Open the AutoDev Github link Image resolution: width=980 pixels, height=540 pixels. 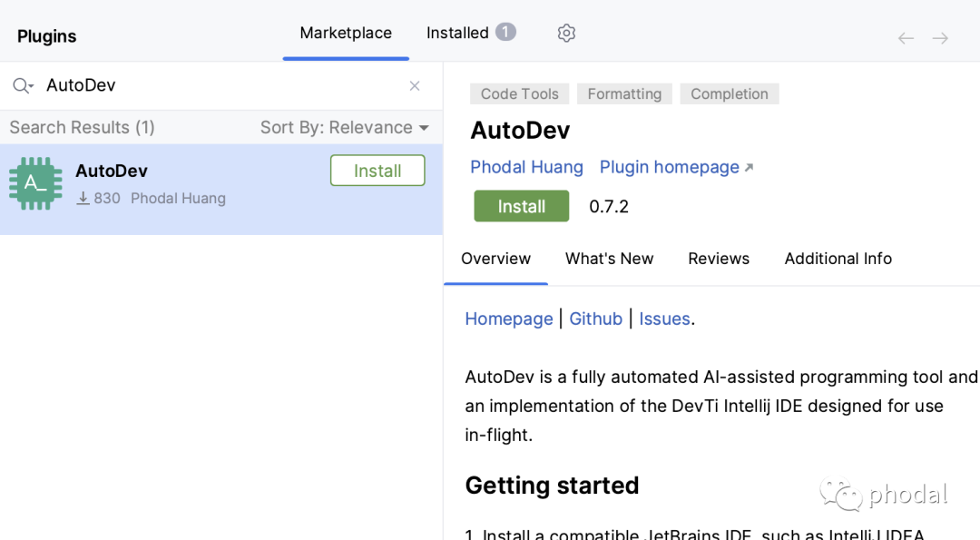(x=595, y=319)
